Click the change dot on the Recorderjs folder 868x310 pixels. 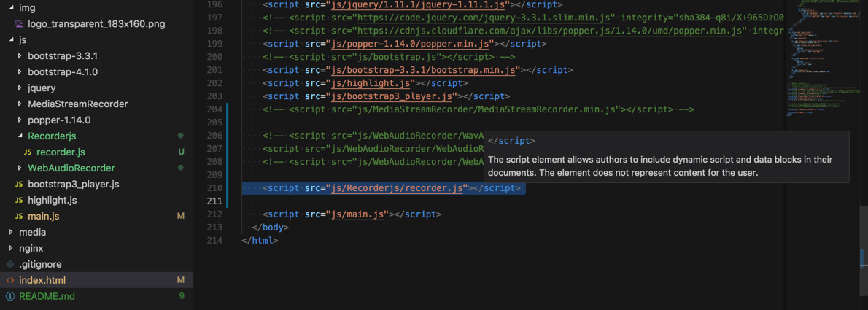(x=180, y=136)
